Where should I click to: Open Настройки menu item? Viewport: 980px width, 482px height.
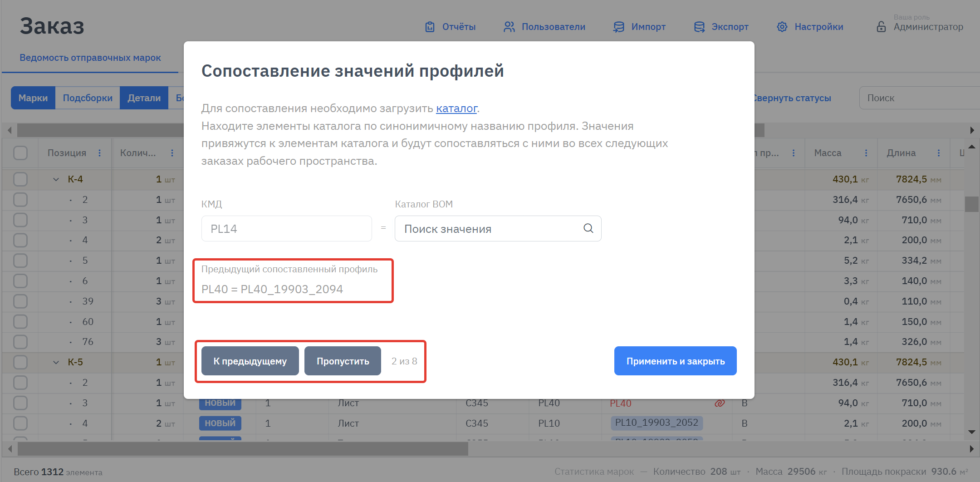click(819, 27)
